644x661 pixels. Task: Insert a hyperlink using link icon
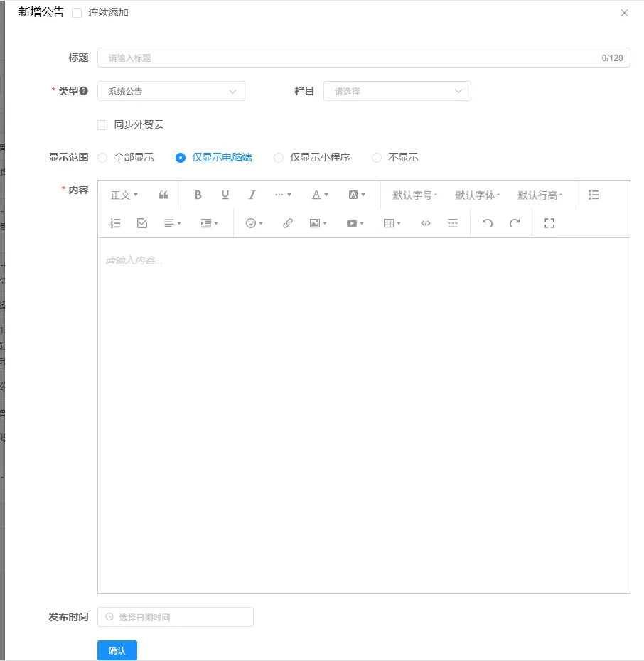click(x=287, y=223)
